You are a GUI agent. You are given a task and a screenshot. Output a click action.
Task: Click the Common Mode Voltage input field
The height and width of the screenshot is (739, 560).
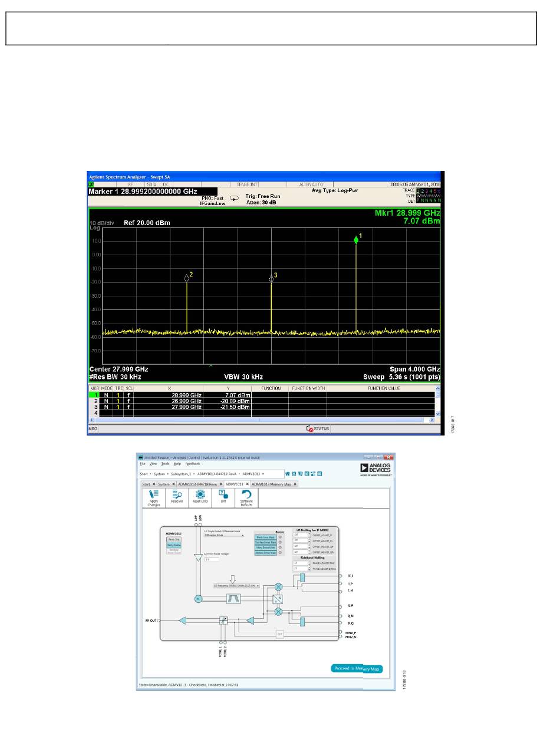211,559
